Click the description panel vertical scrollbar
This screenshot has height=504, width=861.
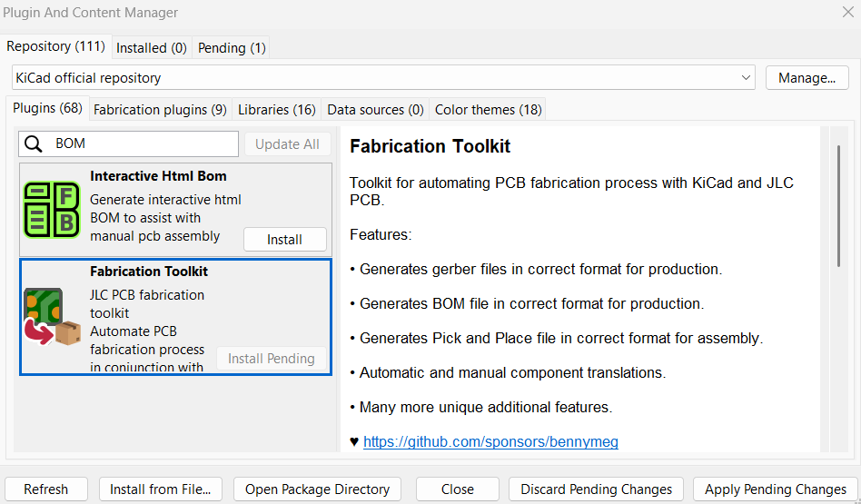(838, 206)
